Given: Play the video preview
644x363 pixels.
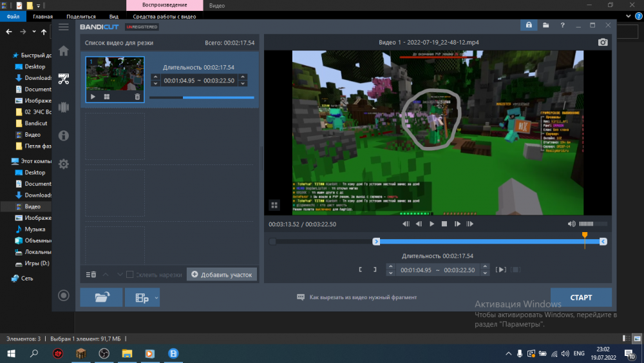Looking at the screenshot, I should point(431,224).
